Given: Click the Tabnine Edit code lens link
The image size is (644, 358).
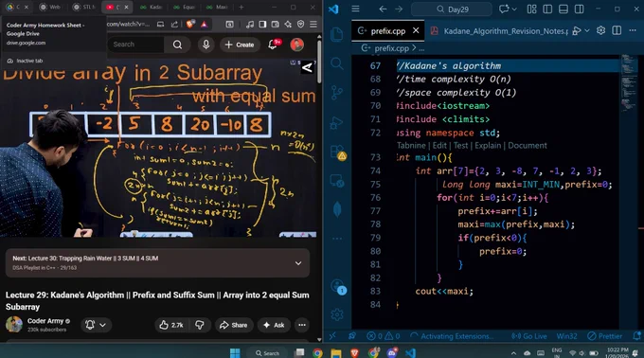Looking at the screenshot, I should [x=439, y=145].
